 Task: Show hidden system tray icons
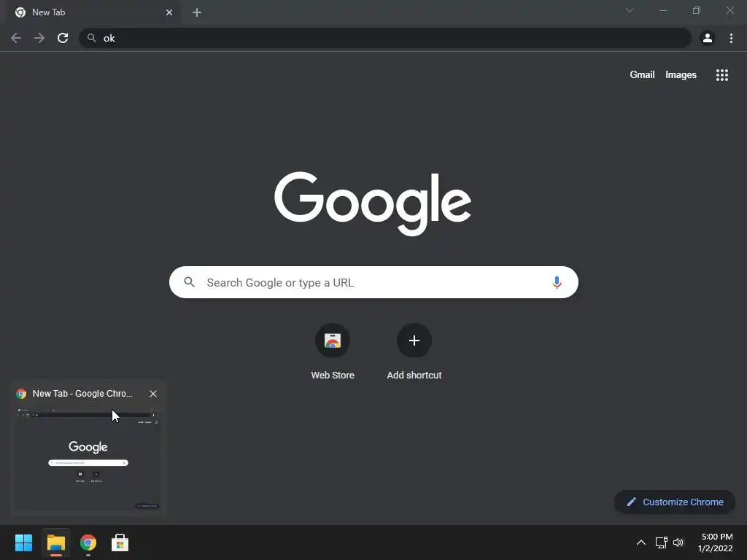(x=641, y=542)
